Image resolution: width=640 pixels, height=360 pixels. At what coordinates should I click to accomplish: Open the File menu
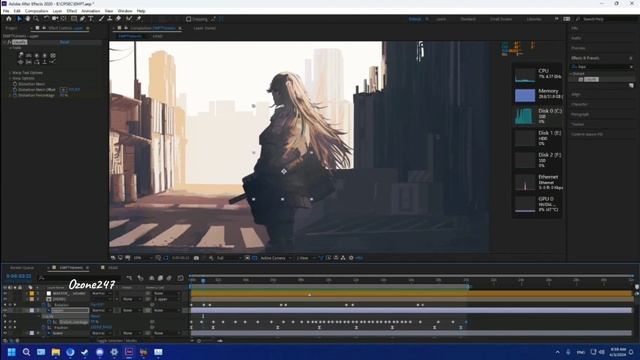[x=6, y=11]
